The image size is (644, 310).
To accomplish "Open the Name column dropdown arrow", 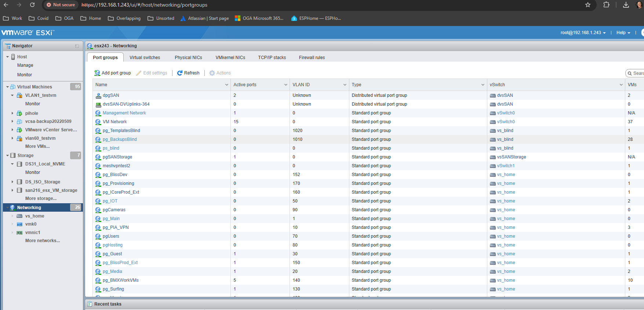I will 227,85.
